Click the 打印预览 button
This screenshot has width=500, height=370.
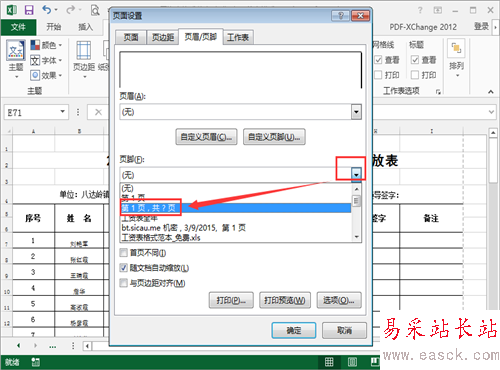285,300
